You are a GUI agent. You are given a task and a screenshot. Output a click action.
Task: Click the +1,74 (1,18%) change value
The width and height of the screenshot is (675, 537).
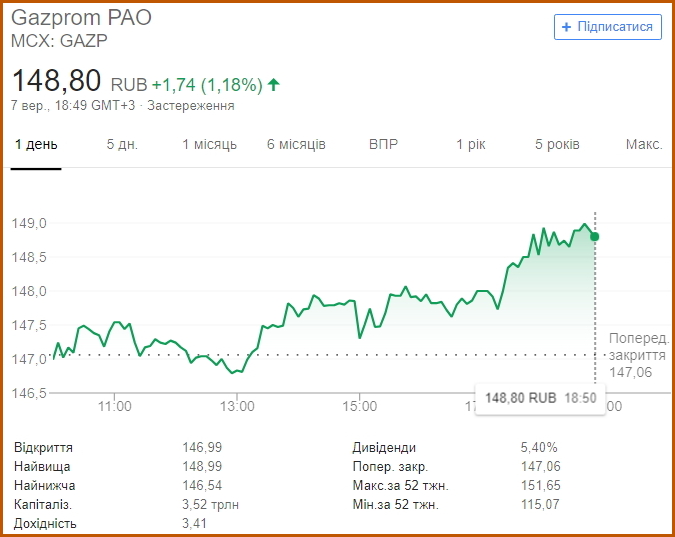(x=207, y=85)
